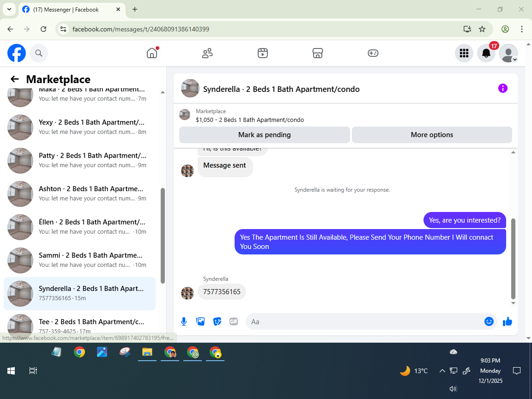Image resolution: width=532 pixels, height=399 pixels.
Task: Click the install app icon in address bar
Action: pyautogui.click(x=467, y=29)
